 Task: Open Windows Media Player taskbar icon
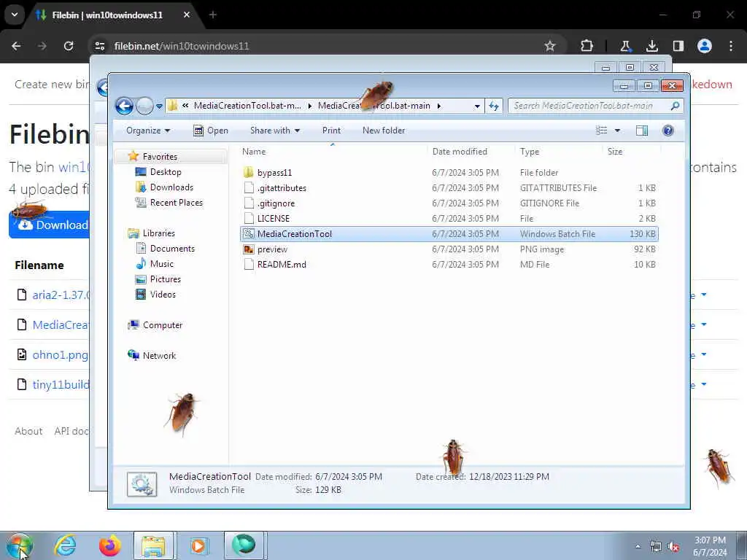click(199, 545)
